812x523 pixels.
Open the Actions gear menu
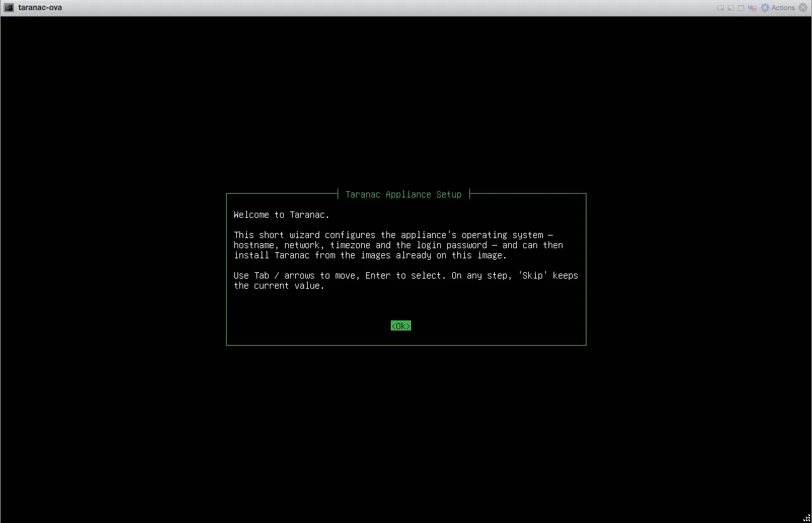point(778,8)
